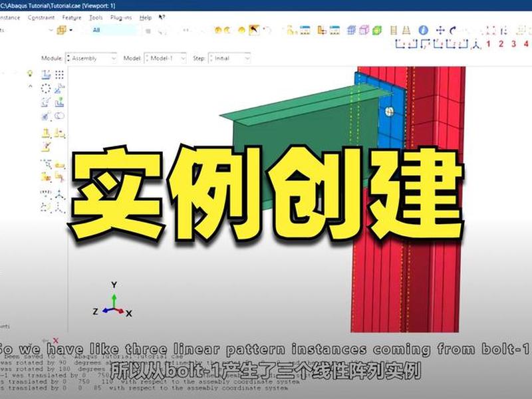Apply saved view 3
This screenshot has width=532, height=399.
click(513, 44)
